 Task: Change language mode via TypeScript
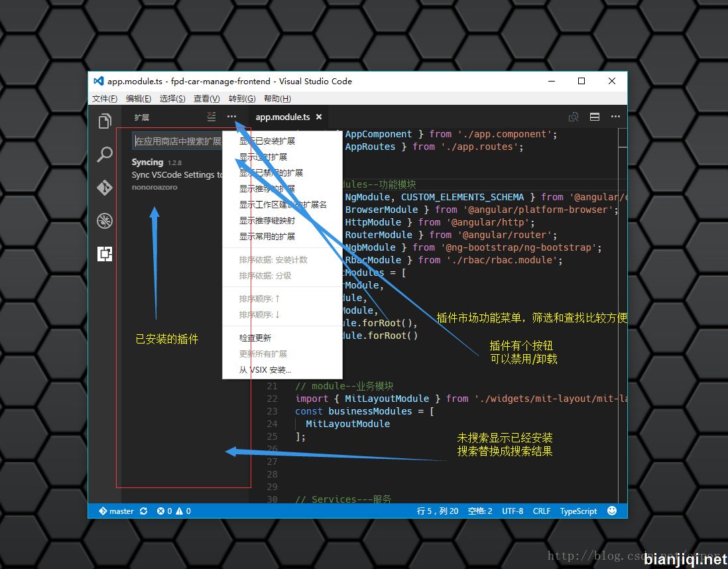578,511
